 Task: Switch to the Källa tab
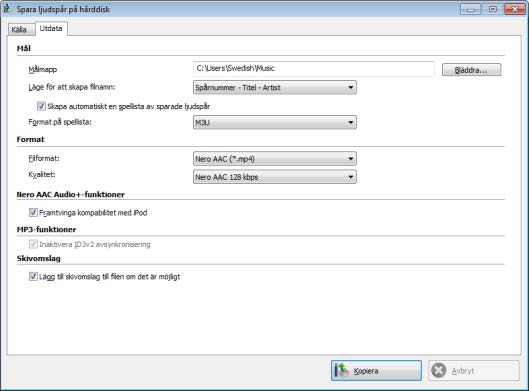coord(19,29)
